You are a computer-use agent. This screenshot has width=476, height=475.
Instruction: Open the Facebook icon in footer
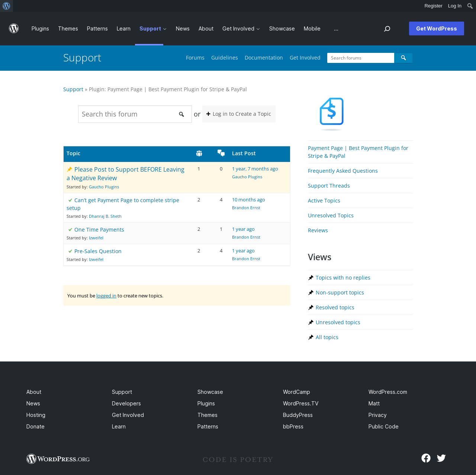pos(426,458)
